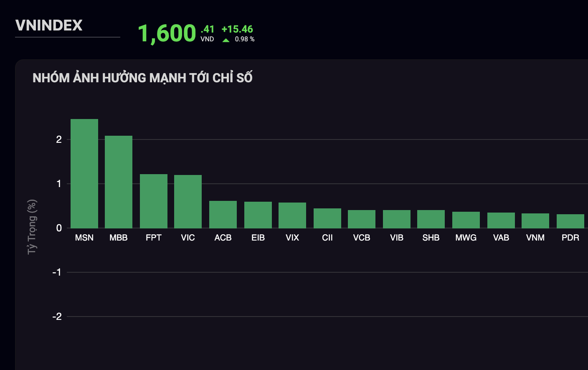
Task: Select the MBB bar in the chart
Action: (119, 182)
